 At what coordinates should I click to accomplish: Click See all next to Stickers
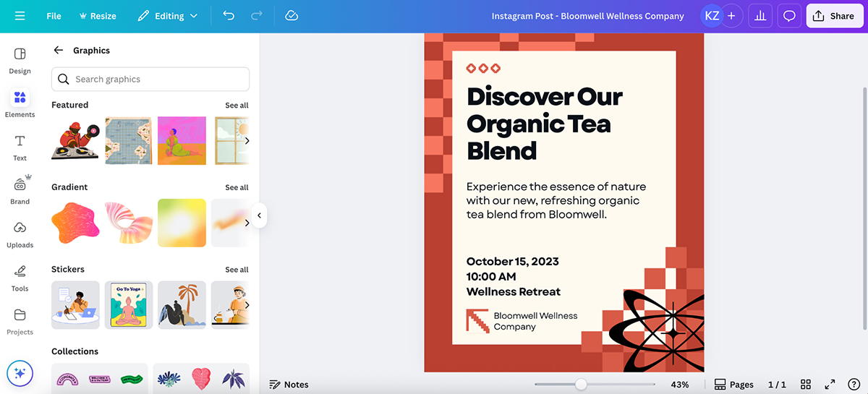pos(237,270)
